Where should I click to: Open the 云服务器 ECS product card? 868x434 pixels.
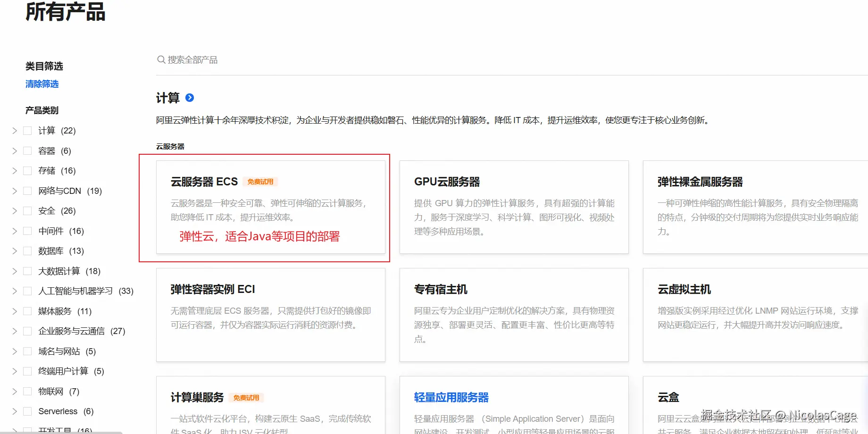pyautogui.click(x=271, y=207)
